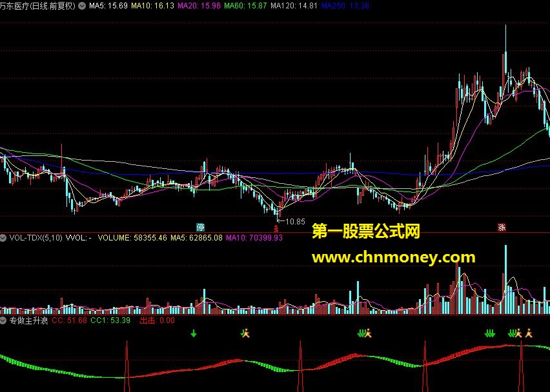Click the single green down arrow signal

coord(193,333)
